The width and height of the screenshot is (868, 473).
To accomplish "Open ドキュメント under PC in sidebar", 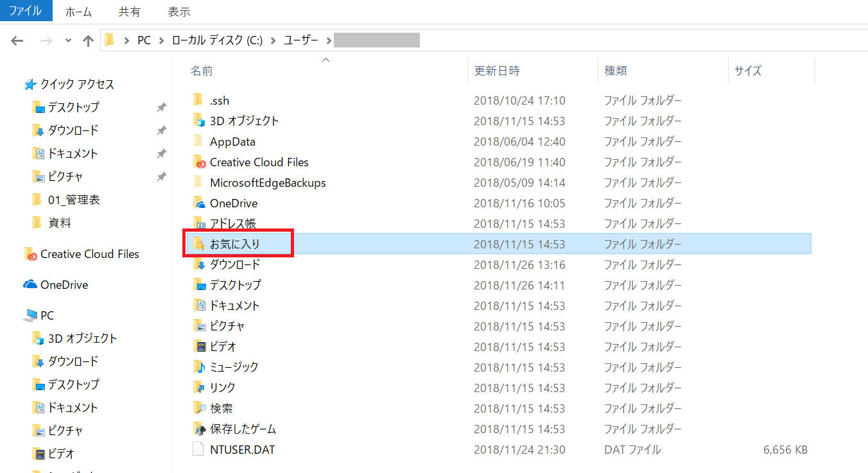I will coord(73,408).
